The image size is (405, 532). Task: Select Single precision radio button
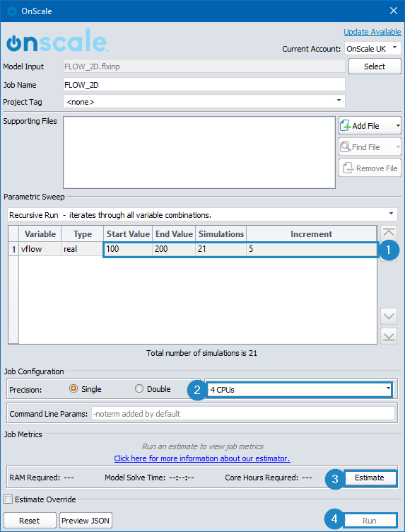[x=74, y=389]
